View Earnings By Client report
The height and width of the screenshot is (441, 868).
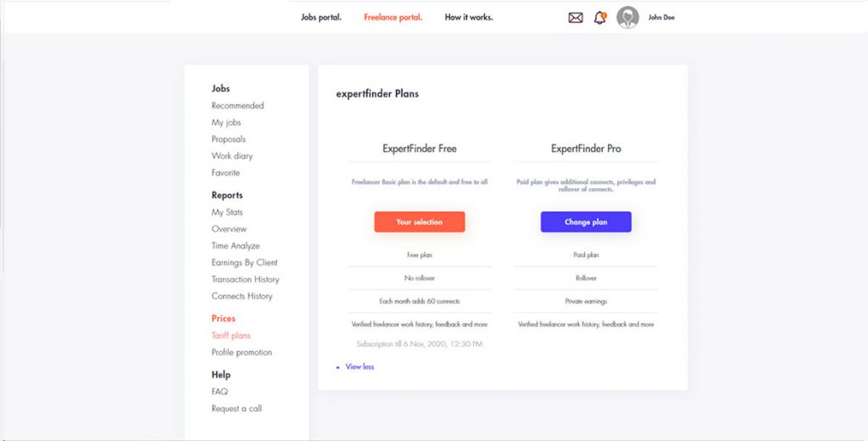[x=244, y=263]
